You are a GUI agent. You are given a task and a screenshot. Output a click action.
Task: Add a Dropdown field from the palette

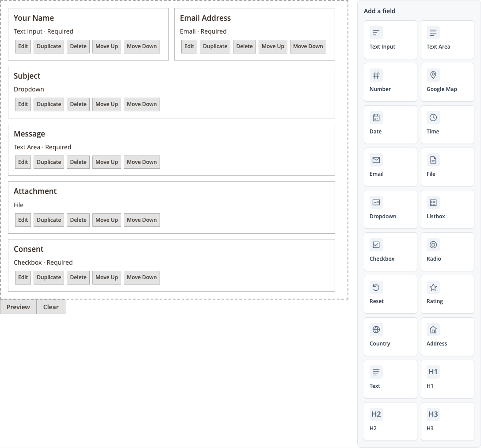[390, 209]
